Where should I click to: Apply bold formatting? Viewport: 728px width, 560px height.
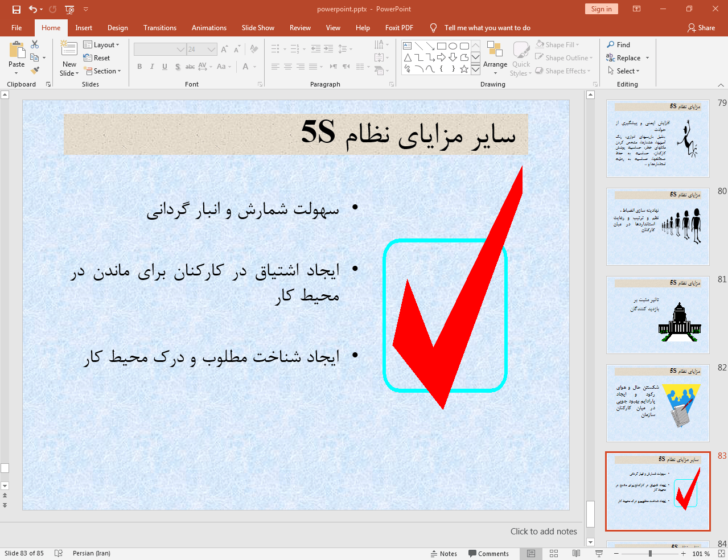point(139,67)
